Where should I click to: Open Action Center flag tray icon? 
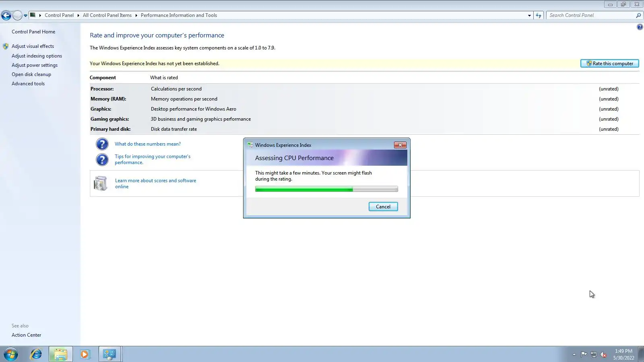pos(584,354)
